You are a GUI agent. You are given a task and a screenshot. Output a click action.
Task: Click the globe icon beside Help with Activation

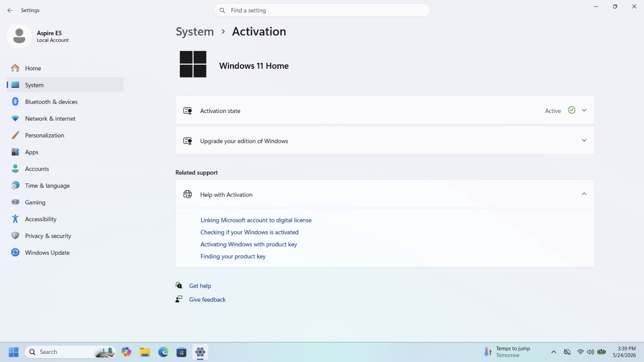click(x=188, y=194)
